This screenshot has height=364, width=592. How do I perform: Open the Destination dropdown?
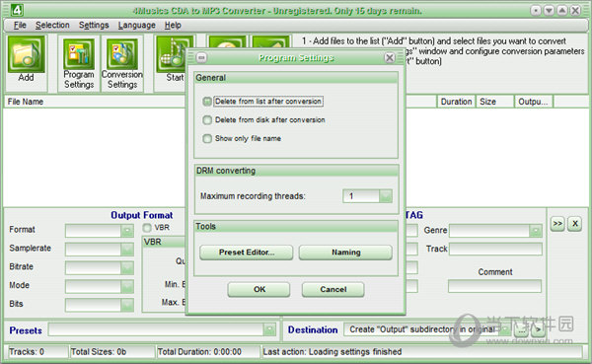pos(504,329)
